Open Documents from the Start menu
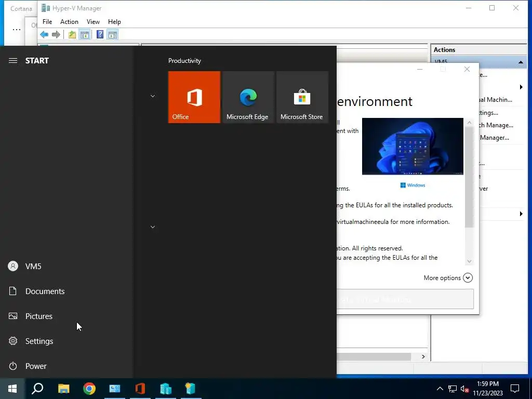This screenshot has height=399, width=532. click(66, 291)
